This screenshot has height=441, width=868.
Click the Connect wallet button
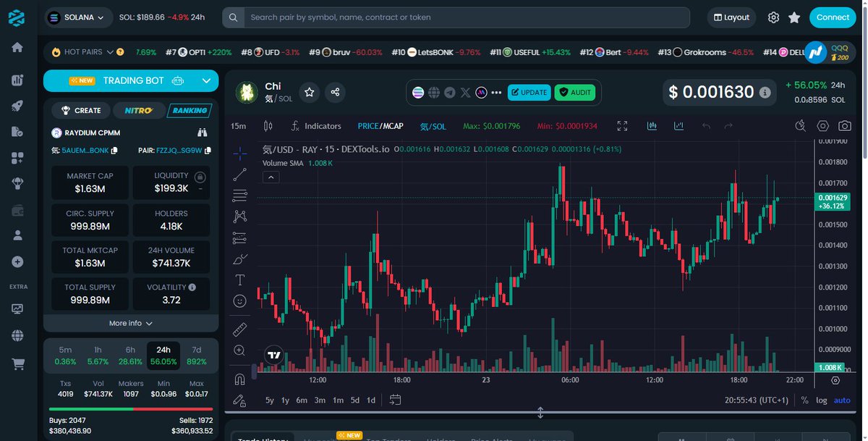(833, 17)
